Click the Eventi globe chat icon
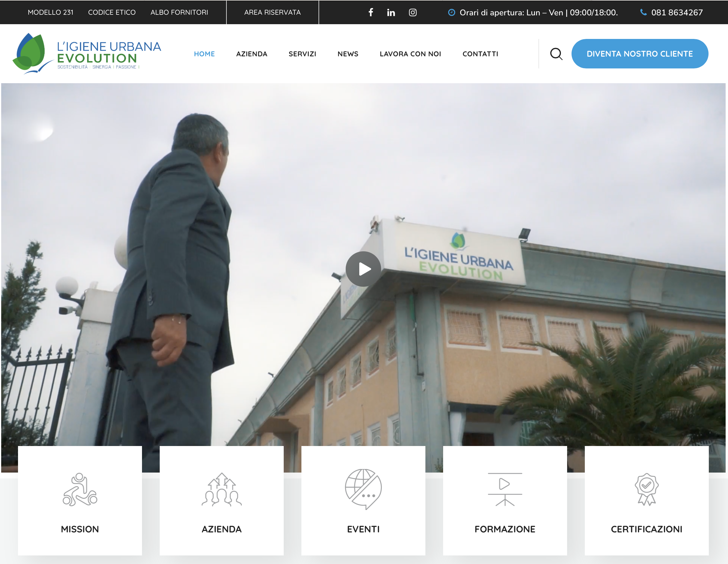Image resolution: width=728 pixels, height=564 pixels. 363,489
